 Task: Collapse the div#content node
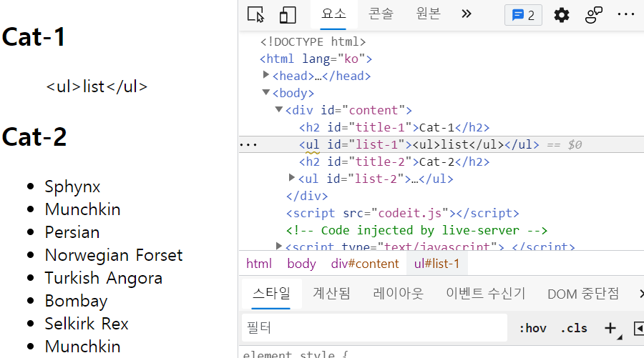coord(279,109)
